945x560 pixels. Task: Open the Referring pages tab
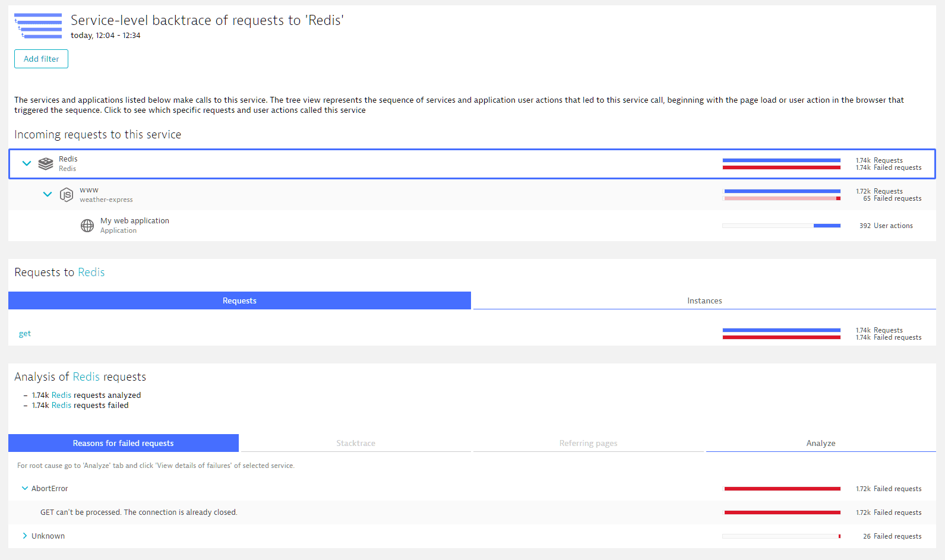[x=588, y=443]
